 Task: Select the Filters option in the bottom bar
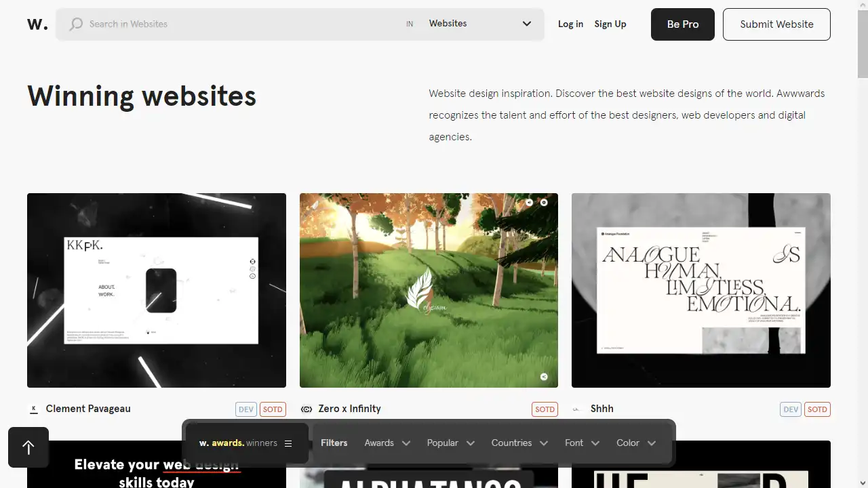[334, 443]
